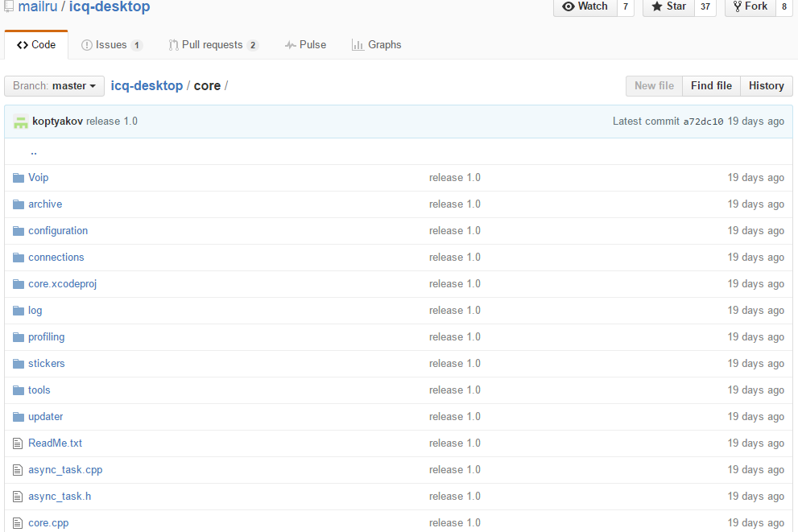Open the ReadMe.txt file
The image size is (798, 532).
pos(55,443)
